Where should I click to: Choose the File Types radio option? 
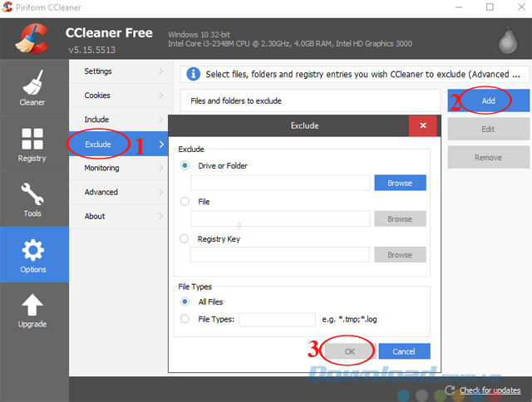(x=185, y=319)
